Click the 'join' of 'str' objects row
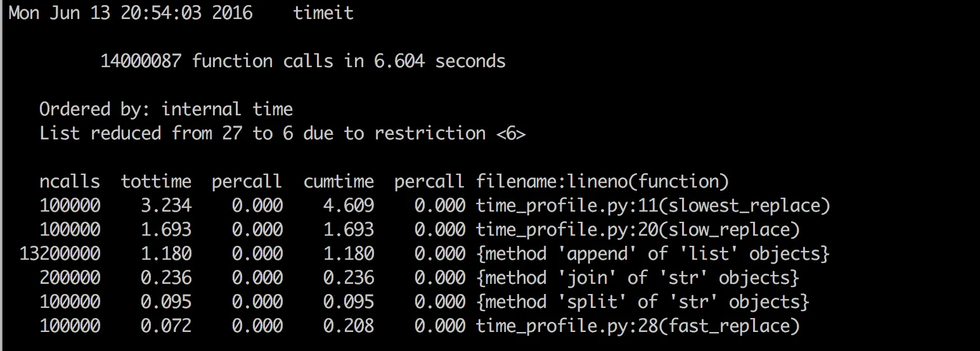Image resolution: width=980 pixels, height=351 pixels. 637,278
